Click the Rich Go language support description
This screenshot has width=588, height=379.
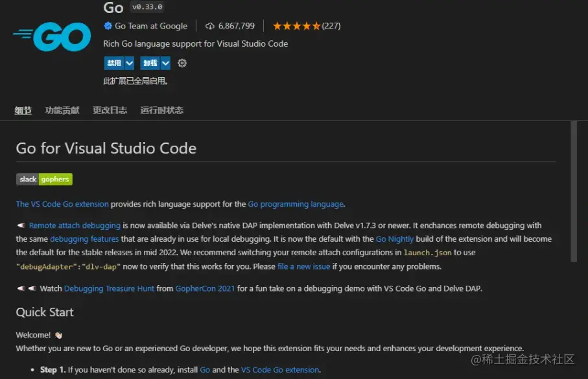point(195,43)
